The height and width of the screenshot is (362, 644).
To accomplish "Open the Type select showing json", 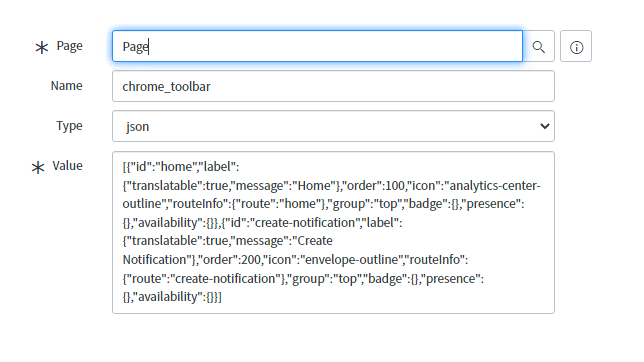I will (x=333, y=126).
